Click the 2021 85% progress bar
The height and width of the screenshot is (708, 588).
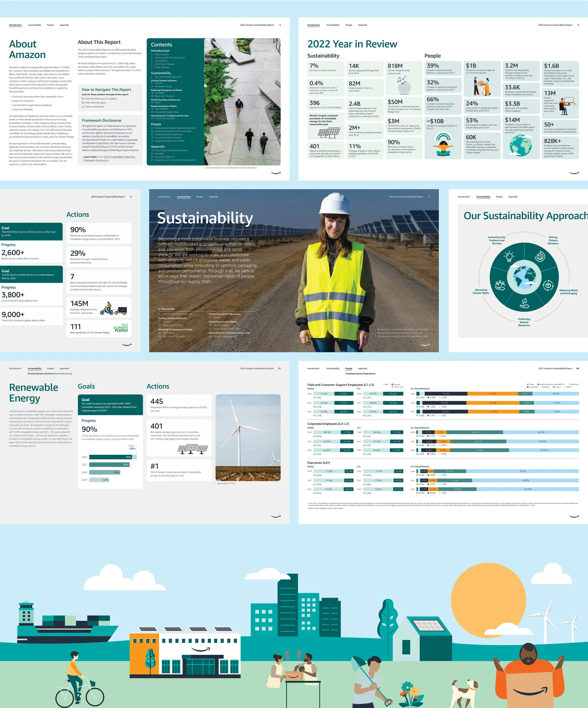tap(109, 465)
